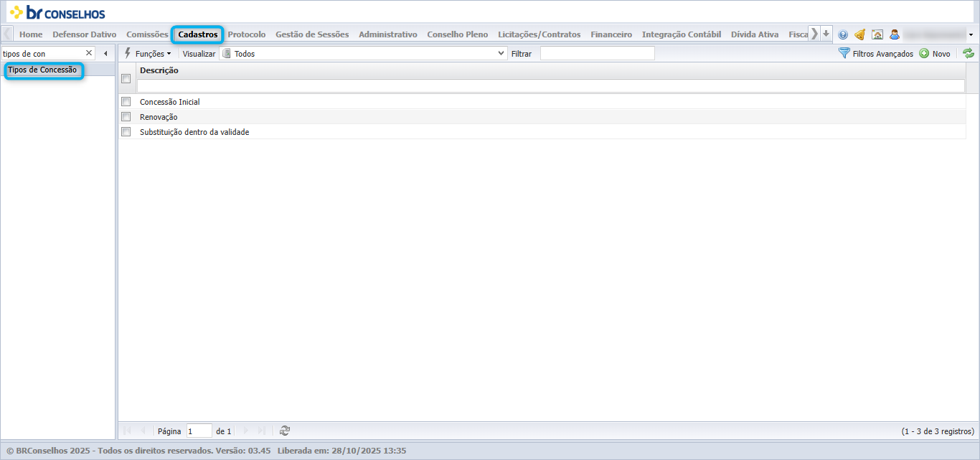Open the bell notifications icon

(x=859, y=34)
